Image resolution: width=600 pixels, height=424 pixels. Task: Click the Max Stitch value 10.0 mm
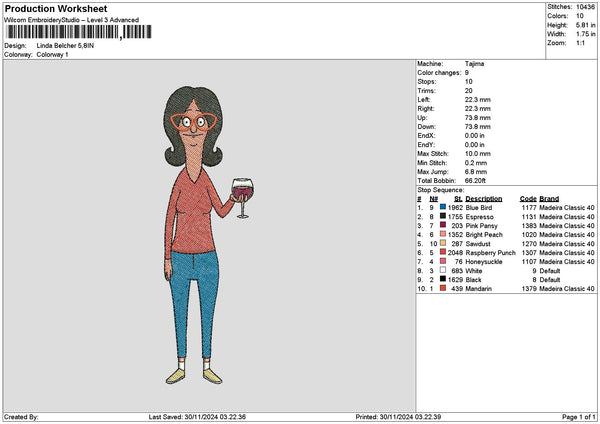[x=476, y=154]
